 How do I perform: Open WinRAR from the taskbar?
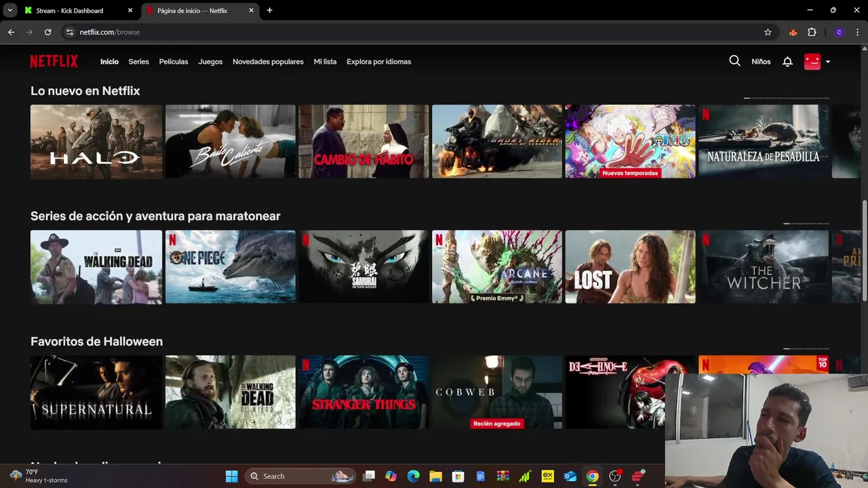[x=502, y=476]
